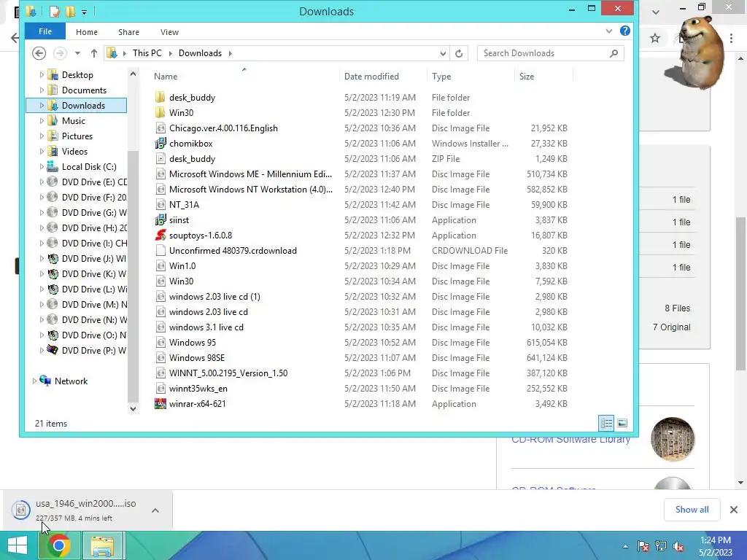Click the Chrome page vertical scrollbar thumb
The width and height of the screenshot is (747, 560).
tap(740, 295)
